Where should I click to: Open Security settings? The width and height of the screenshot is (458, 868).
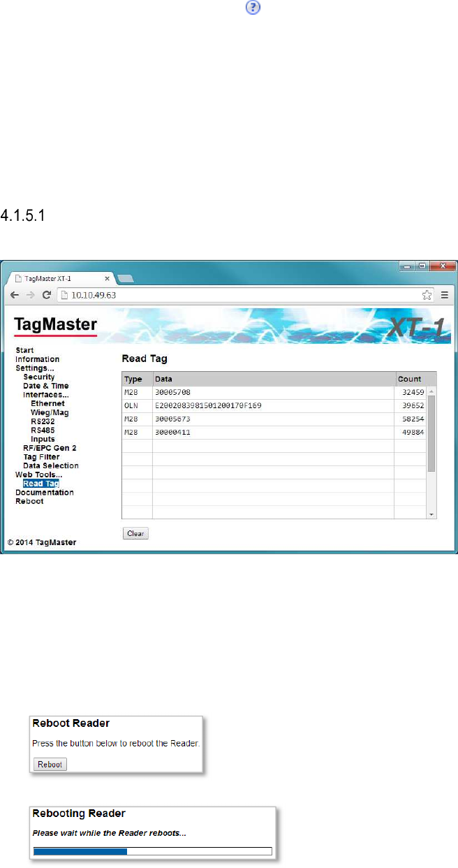click(39, 377)
